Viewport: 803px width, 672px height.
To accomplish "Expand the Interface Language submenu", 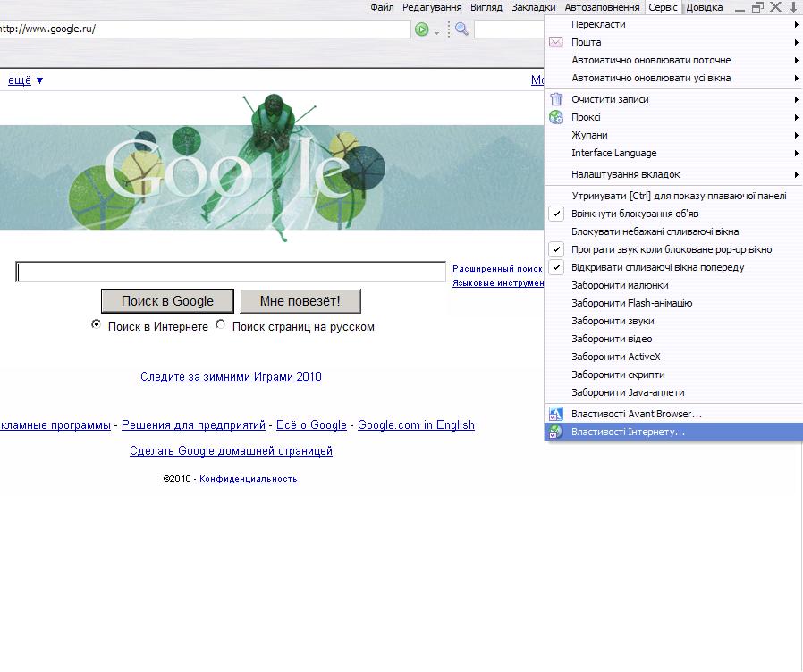I will point(673,153).
